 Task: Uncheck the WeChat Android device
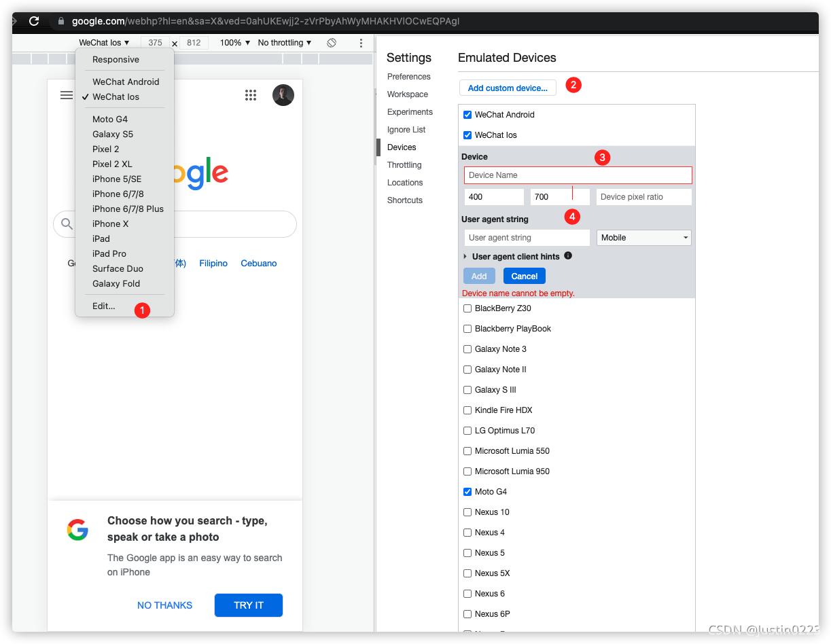click(467, 115)
